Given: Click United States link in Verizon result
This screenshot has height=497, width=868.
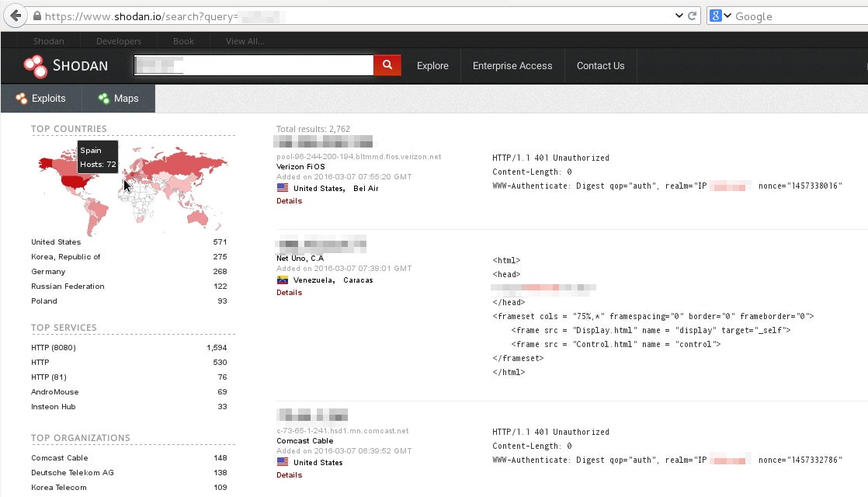Looking at the screenshot, I should click(318, 188).
